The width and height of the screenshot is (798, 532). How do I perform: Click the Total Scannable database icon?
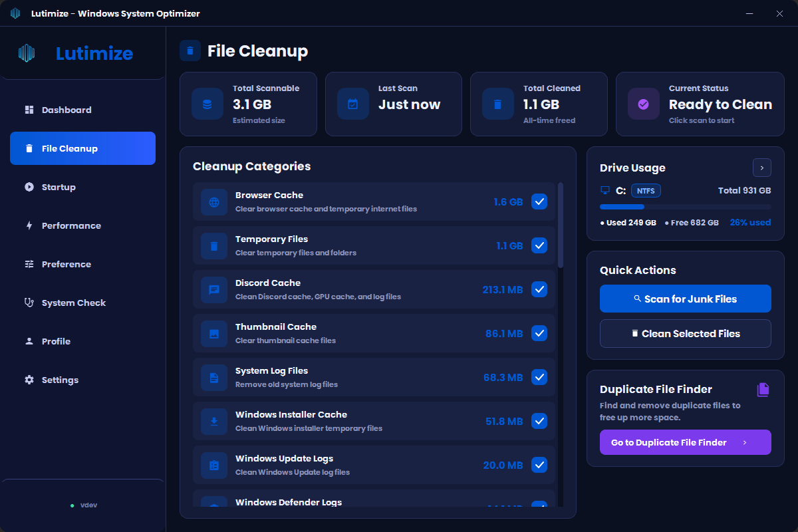pyautogui.click(x=207, y=104)
